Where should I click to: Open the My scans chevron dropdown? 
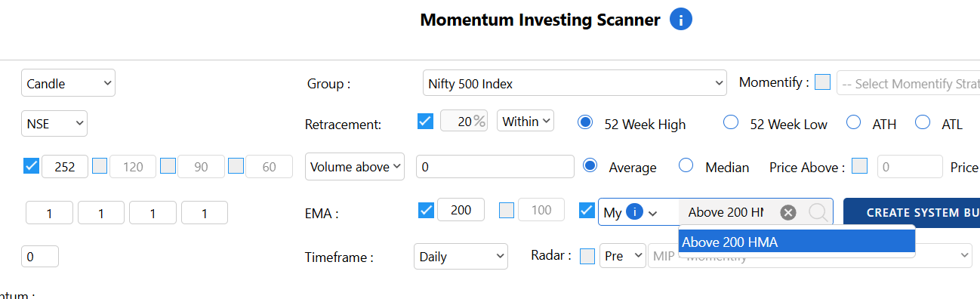[x=653, y=213]
